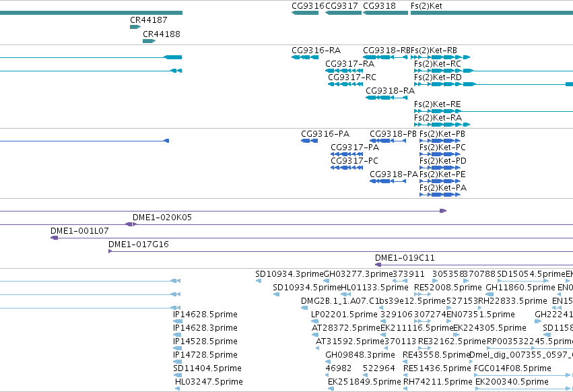Image resolution: width=573 pixels, height=392 pixels.
Task: Select EST EK251849.5prime
Action: [x=331, y=389]
